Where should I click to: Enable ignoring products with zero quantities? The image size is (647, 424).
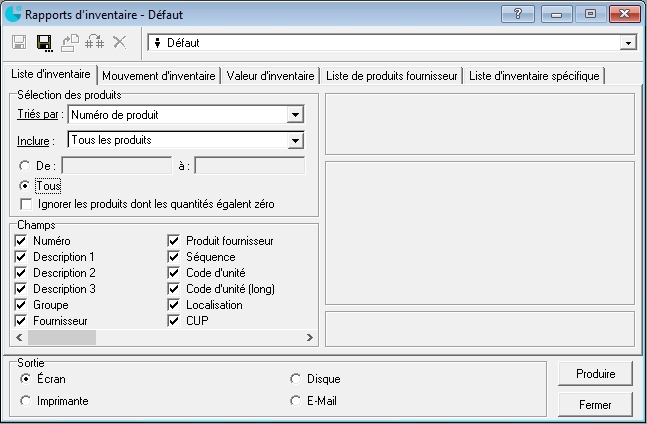point(25,204)
